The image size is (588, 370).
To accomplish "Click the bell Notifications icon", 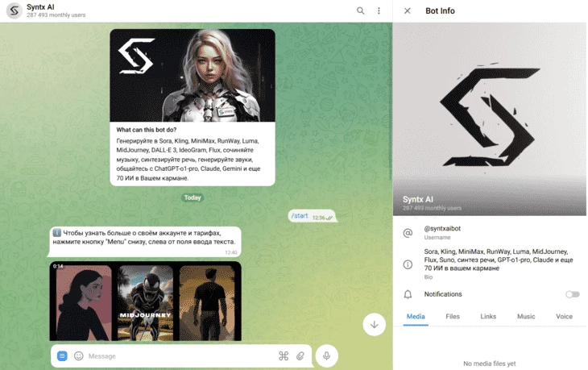I will pyautogui.click(x=408, y=294).
